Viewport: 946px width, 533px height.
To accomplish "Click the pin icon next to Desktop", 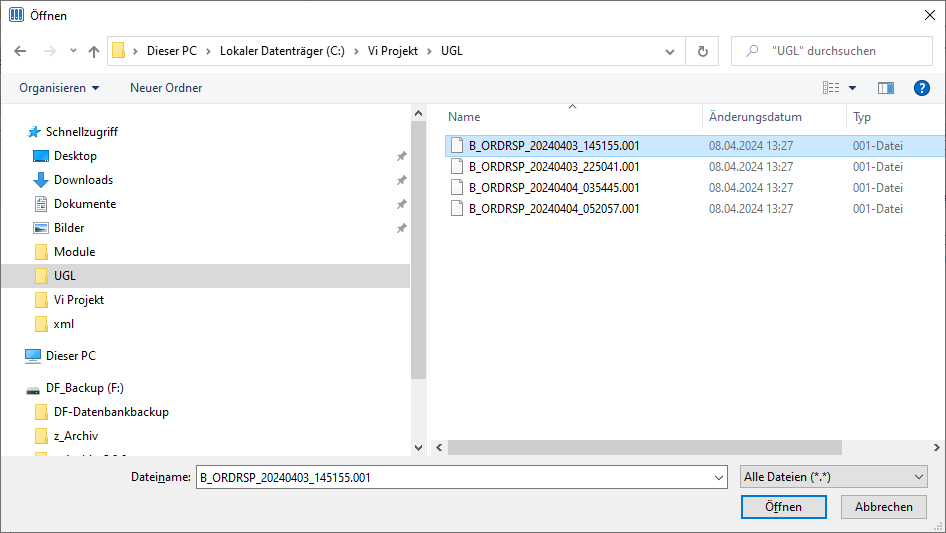I will 401,156.
